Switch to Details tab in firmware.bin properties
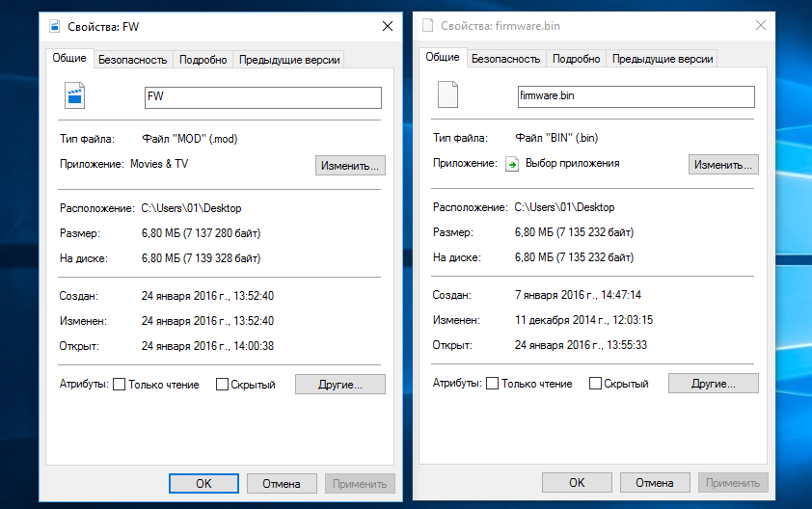This screenshot has height=509, width=812. click(x=576, y=59)
